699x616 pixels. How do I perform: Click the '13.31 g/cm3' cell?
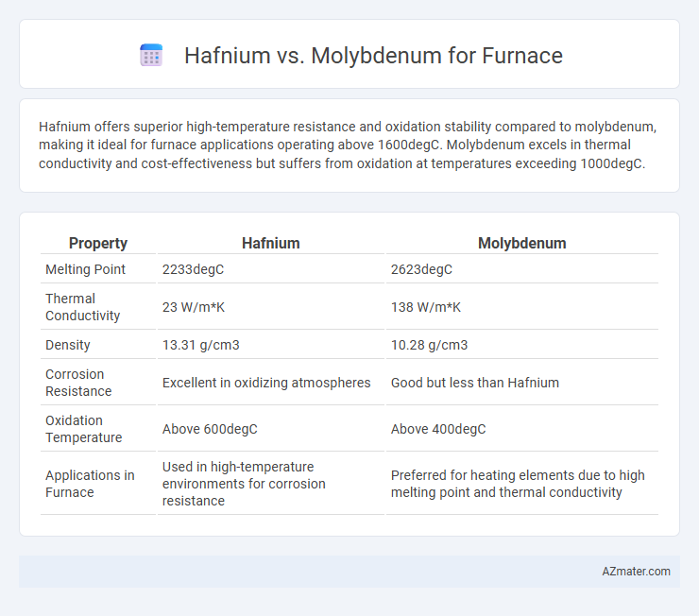tap(200, 345)
